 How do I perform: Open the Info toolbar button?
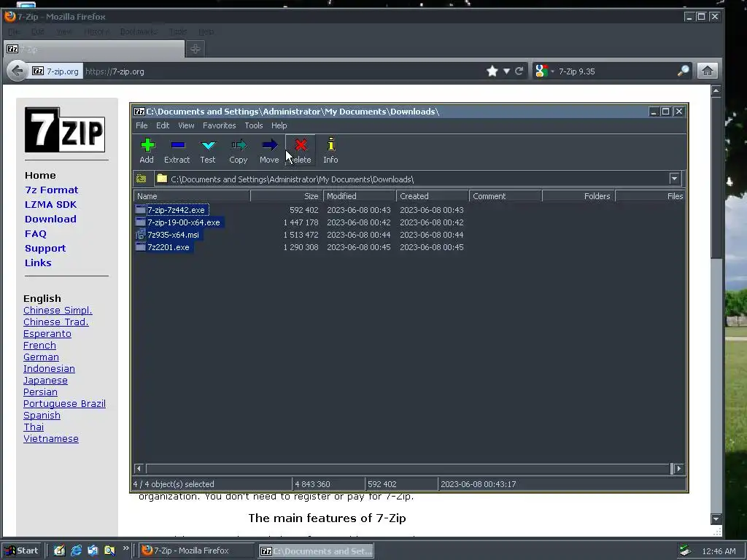330,150
